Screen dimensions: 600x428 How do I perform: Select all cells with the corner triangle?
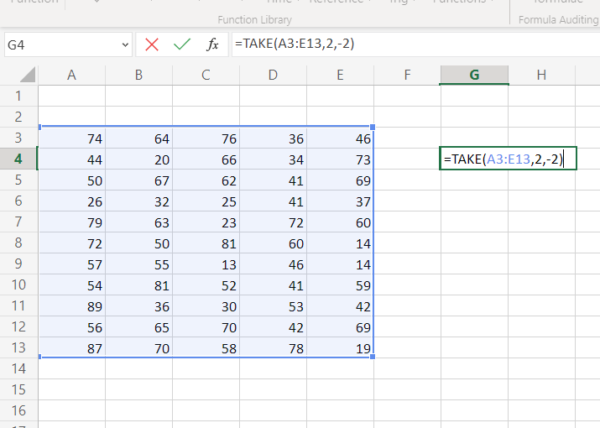tap(27, 75)
